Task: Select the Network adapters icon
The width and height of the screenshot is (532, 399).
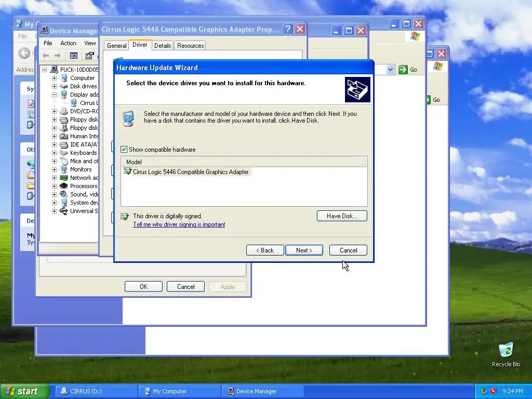Action: point(64,178)
